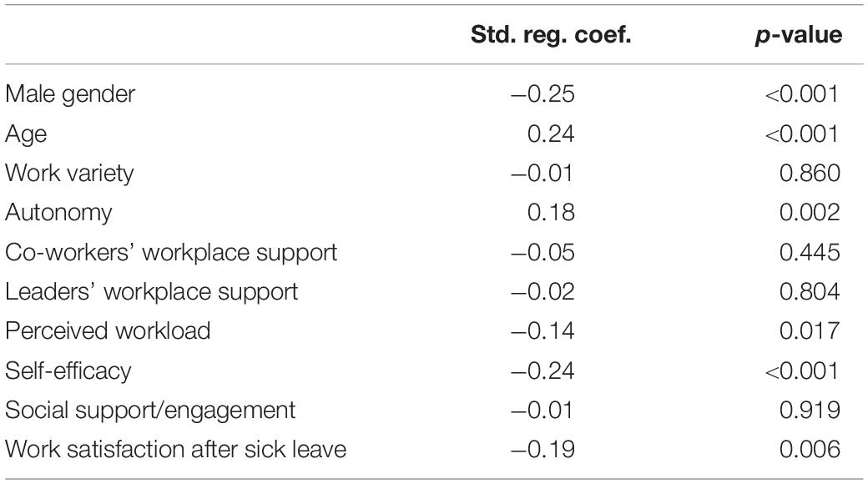868x484 pixels.
Task: Click the Self-efficacy row label
Action: click(68, 371)
